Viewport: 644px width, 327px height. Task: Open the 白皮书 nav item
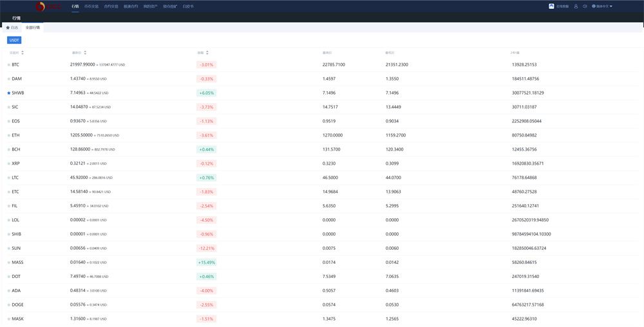coord(188,6)
